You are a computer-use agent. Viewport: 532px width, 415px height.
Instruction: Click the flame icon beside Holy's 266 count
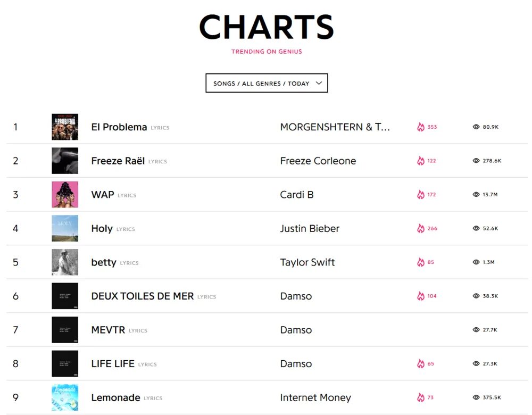[x=421, y=228]
